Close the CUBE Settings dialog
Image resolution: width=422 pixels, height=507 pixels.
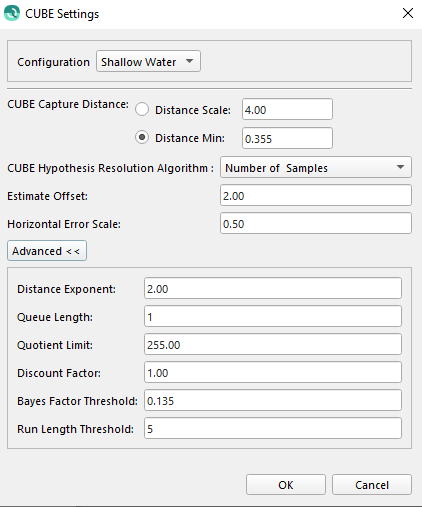point(408,13)
